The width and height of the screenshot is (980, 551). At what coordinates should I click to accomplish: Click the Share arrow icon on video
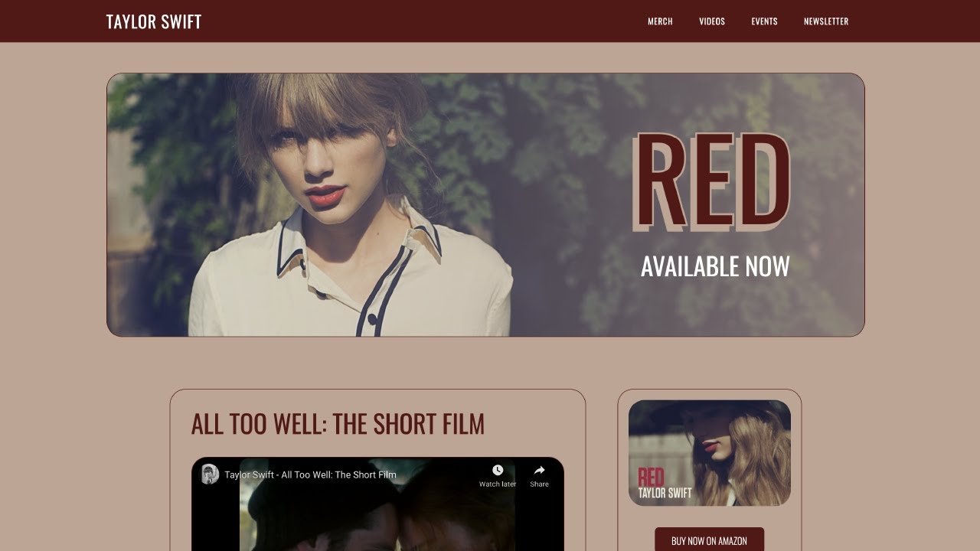pyautogui.click(x=539, y=470)
